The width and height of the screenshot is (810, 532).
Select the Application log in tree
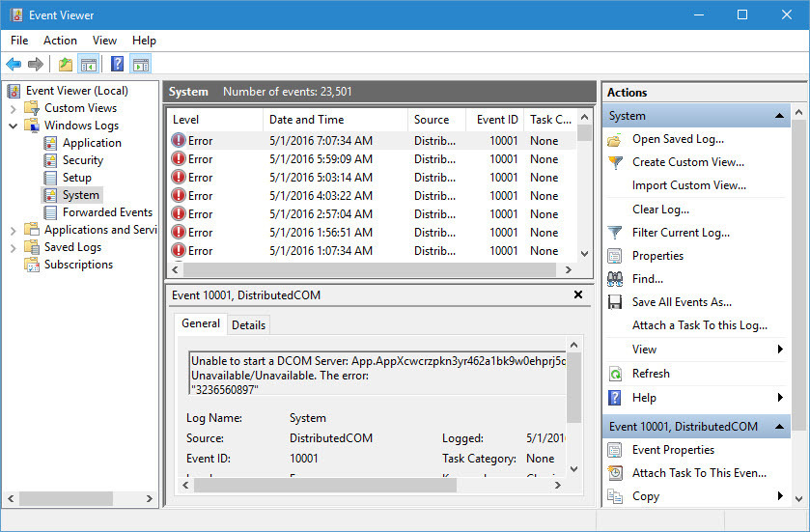(92, 143)
